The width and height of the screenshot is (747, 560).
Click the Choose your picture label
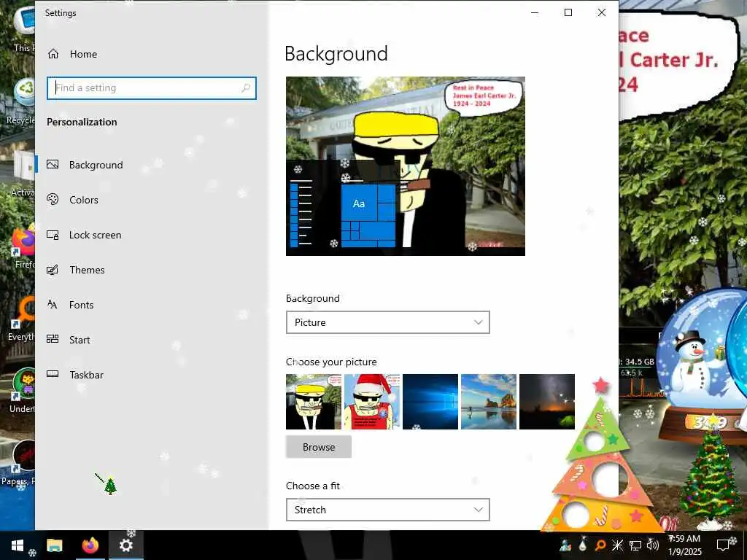point(331,362)
